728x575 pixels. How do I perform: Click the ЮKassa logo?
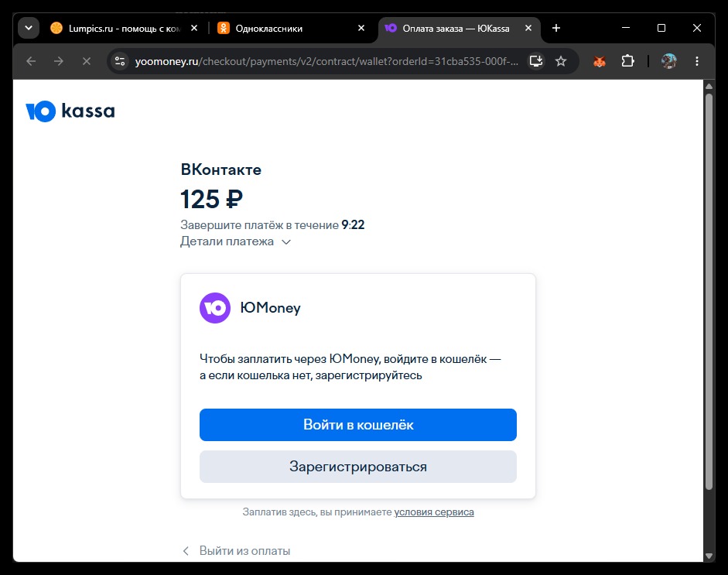click(x=70, y=111)
